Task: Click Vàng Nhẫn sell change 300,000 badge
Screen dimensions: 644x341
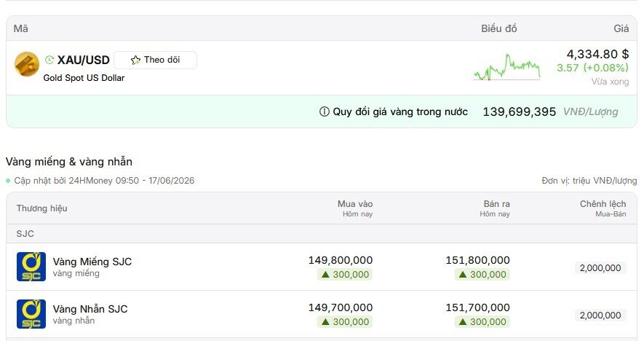Action: pos(482,321)
